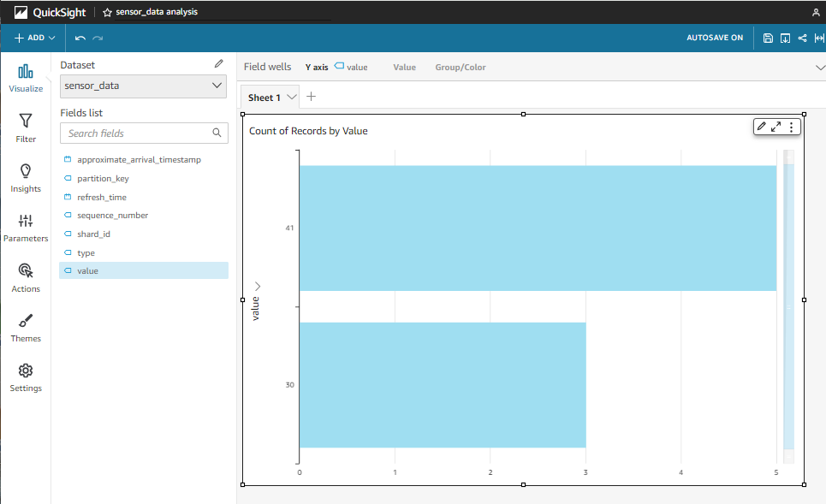The image size is (826, 504).
Task: Click the save icon in the toolbar
Action: [768, 38]
